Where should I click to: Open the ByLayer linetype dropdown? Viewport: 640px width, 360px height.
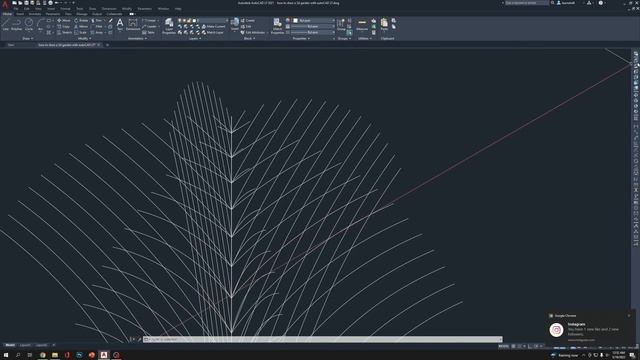313,32
